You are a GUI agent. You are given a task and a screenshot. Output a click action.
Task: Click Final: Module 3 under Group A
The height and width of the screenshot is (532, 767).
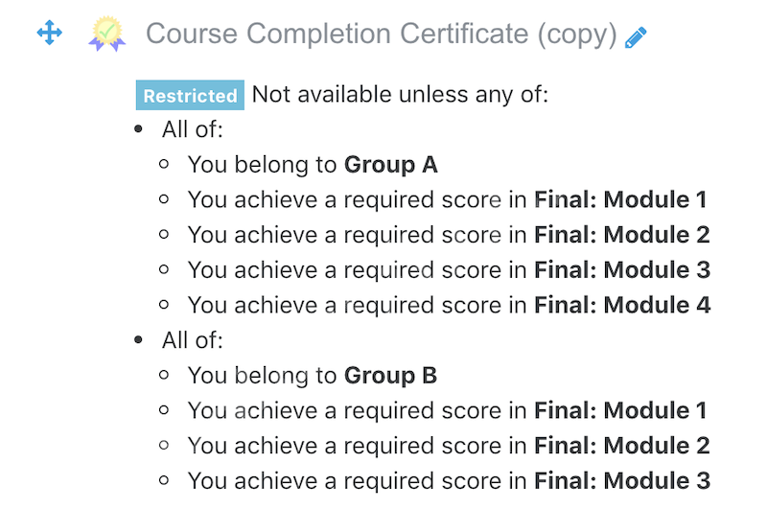(x=622, y=270)
